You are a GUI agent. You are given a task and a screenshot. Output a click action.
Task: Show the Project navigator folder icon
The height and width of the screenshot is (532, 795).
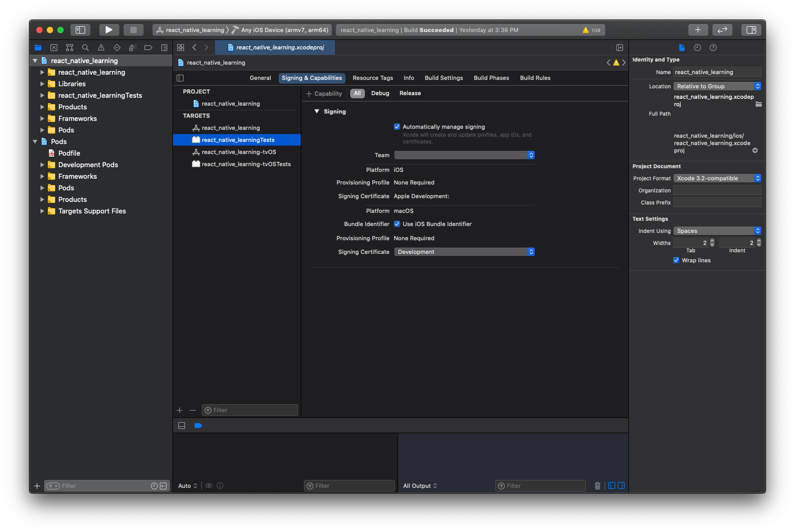pyautogui.click(x=38, y=47)
